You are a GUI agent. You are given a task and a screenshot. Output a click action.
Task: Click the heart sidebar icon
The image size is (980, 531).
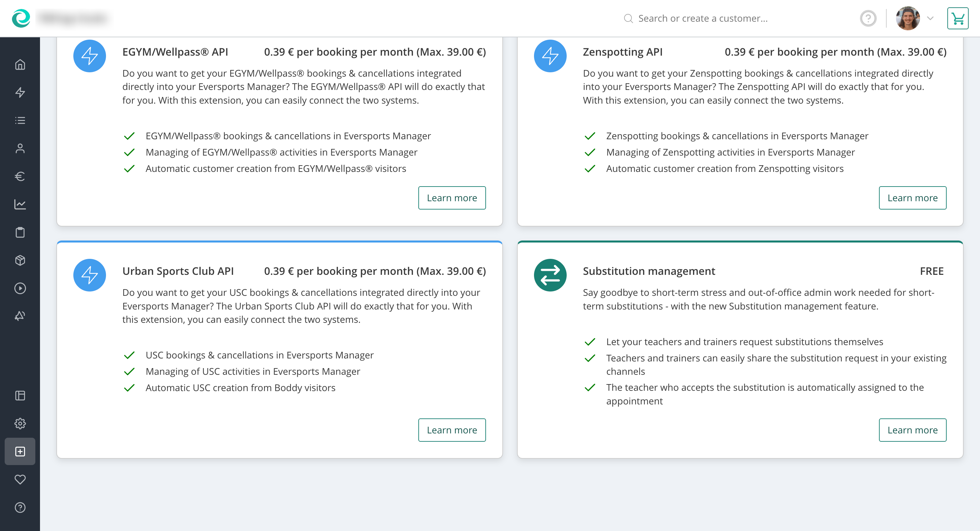pyautogui.click(x=20, y=479)
